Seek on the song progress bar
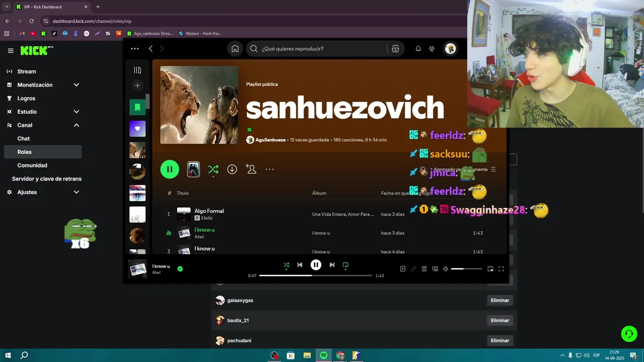This screenshot has width=644, height=362. [x=316, y=276]
